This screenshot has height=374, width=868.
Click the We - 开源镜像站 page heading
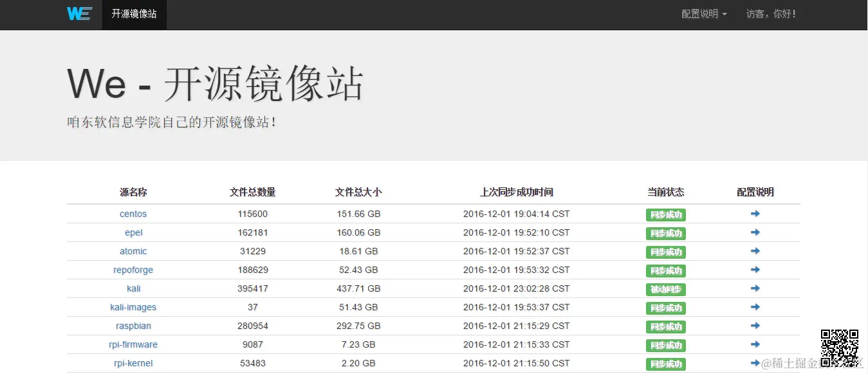click(x=216, y=84)
